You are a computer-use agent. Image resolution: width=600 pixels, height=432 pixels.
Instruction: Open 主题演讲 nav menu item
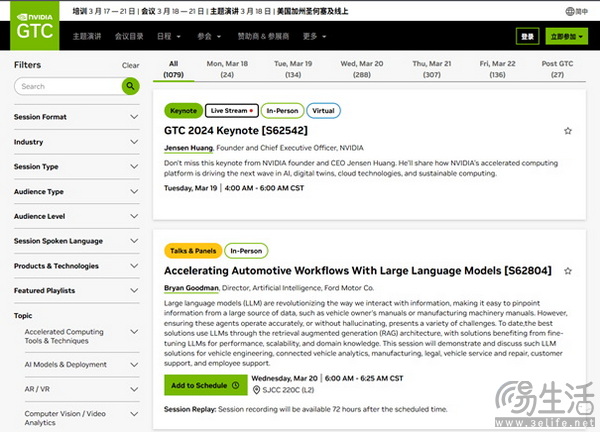pos(87,36)
